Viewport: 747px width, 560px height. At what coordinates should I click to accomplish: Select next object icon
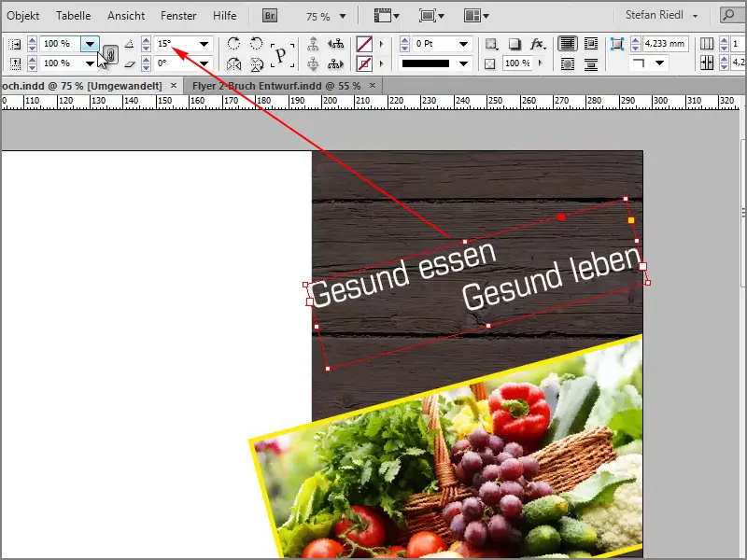(x=336, y=63)
